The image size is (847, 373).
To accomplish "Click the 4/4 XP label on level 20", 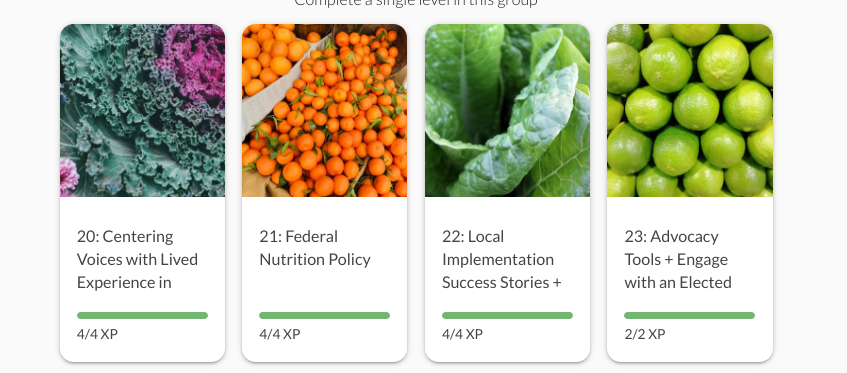I will click(97, 334).
